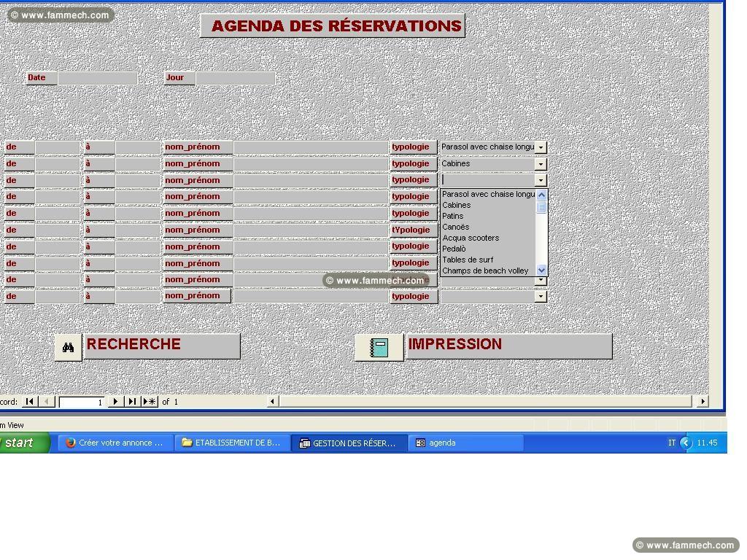Open dropdown arrow partly hidden under list
Viewport: 747px width, 560px height.
pyautogui.click(x=541, y=281)
